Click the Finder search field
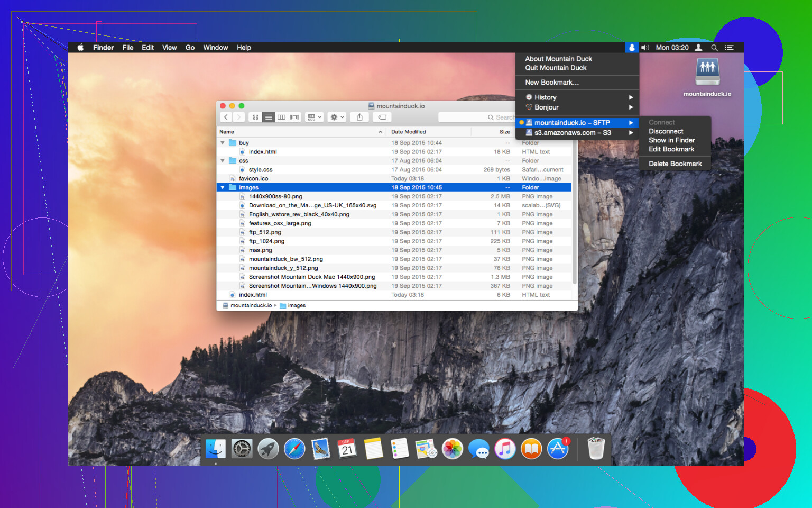812x508 pixels. (x=477, y=117)
